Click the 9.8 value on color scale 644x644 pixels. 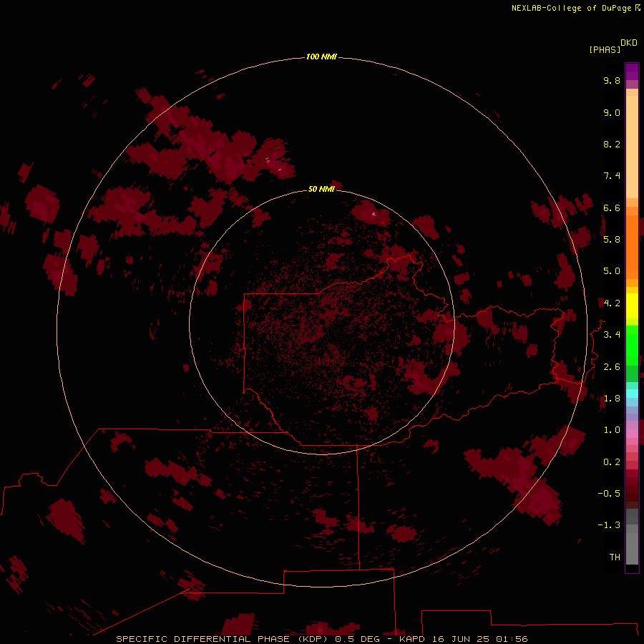[x=612, y=80]
